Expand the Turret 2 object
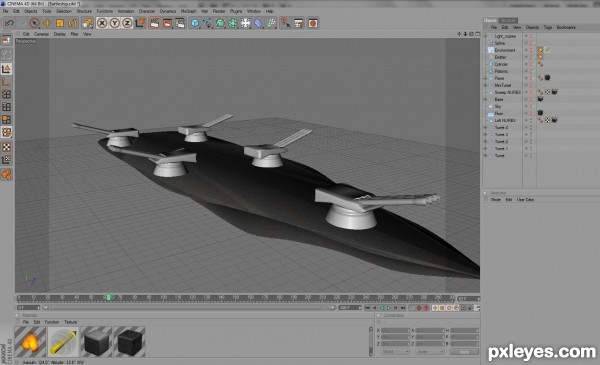 (x=486, y=141)
